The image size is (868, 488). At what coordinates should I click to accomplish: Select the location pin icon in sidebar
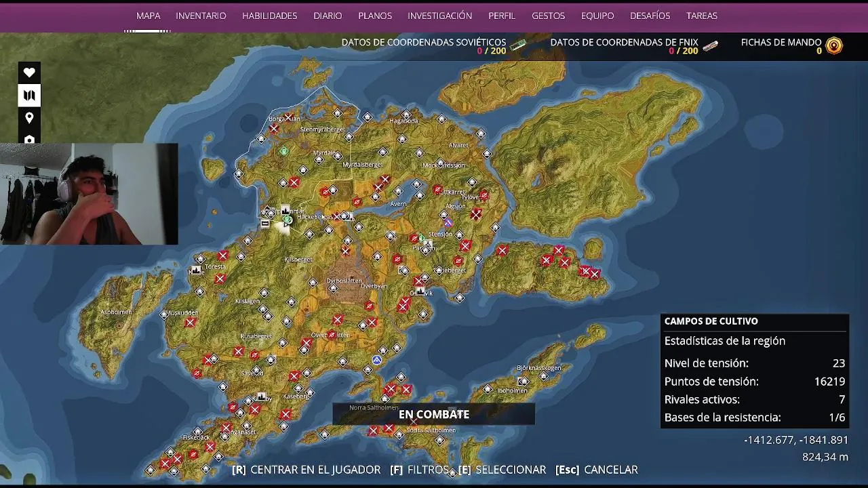[29, 119]
